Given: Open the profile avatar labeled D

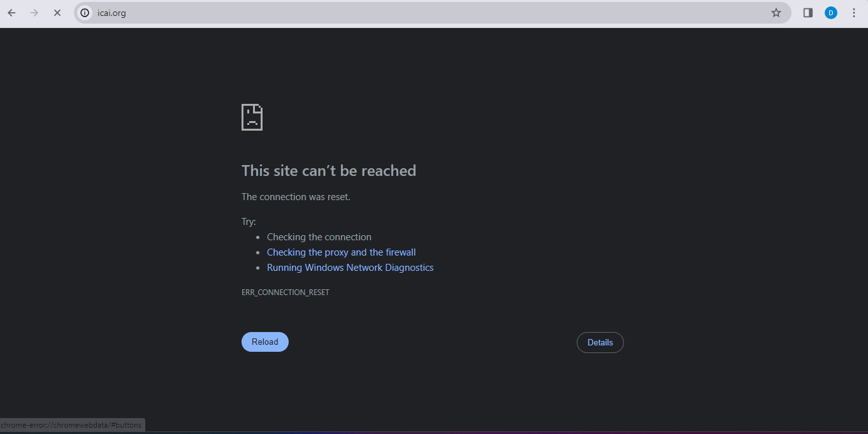Looking at the screenshot, I should point(830,13).
